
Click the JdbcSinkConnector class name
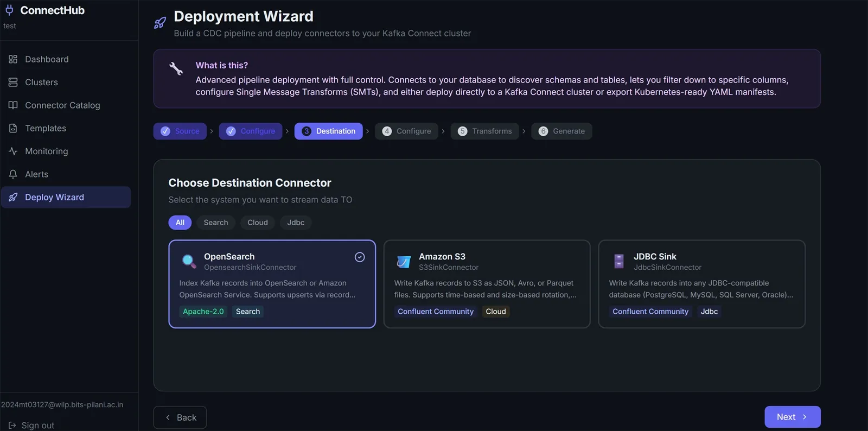[x=668, y=268]
